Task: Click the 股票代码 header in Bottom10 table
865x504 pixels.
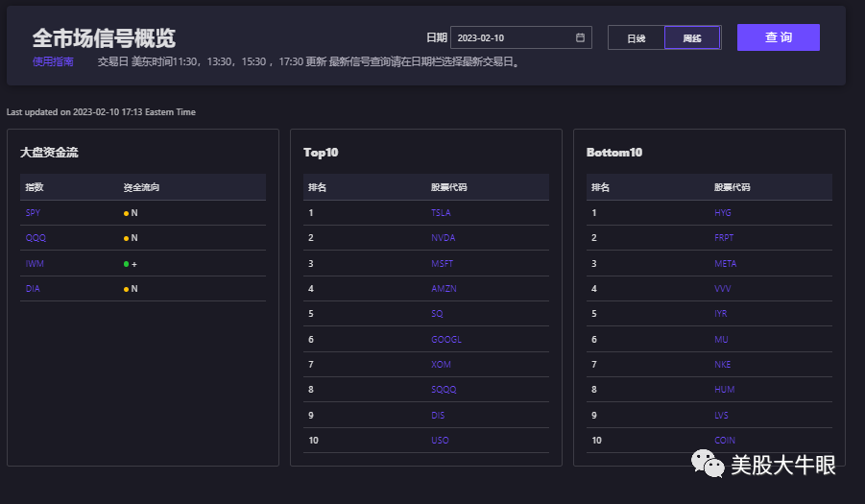Action: click(x=733, y=187)
